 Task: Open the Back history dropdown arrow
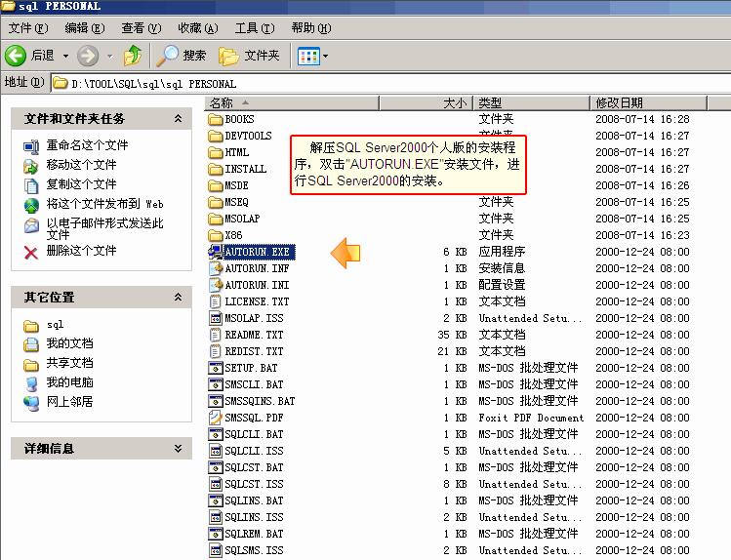[65, 56]
